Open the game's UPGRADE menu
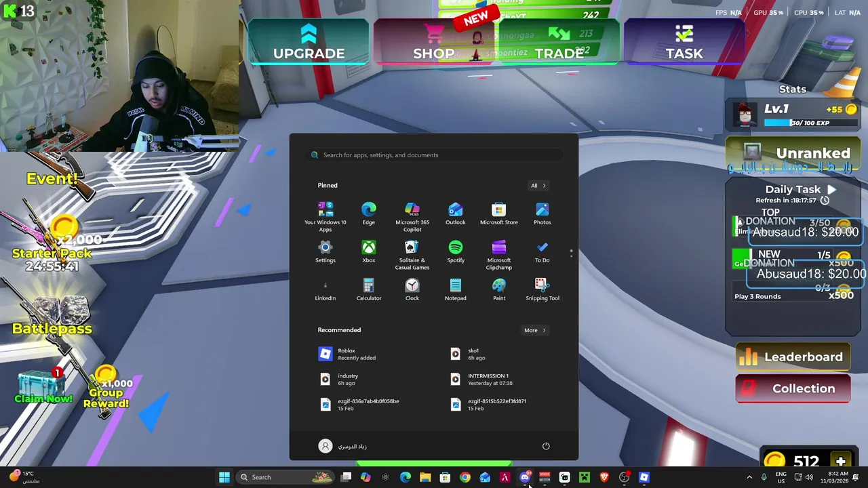This screenshot has width=868, height=488. click(309, 42)
